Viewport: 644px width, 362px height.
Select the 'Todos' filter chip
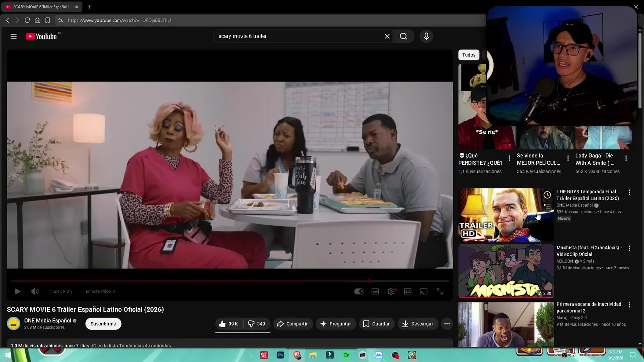point(469,55)
